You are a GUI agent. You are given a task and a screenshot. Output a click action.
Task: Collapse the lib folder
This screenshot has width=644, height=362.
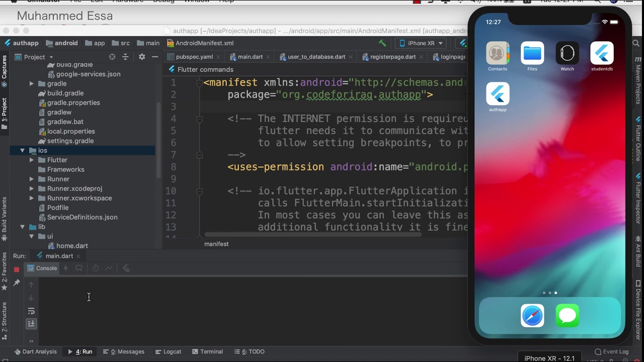coord(22,227)
